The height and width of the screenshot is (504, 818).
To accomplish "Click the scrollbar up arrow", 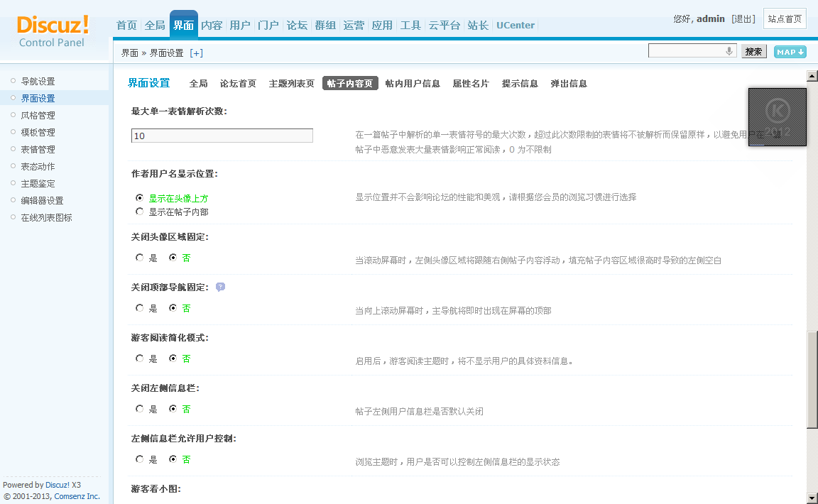I will tap(812, 76).
